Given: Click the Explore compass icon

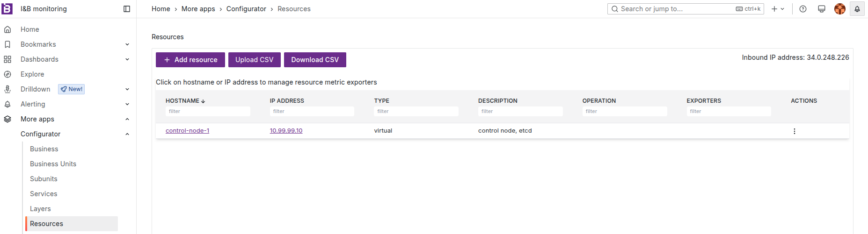Looking at the screenshot, I should tap(7, 74).
